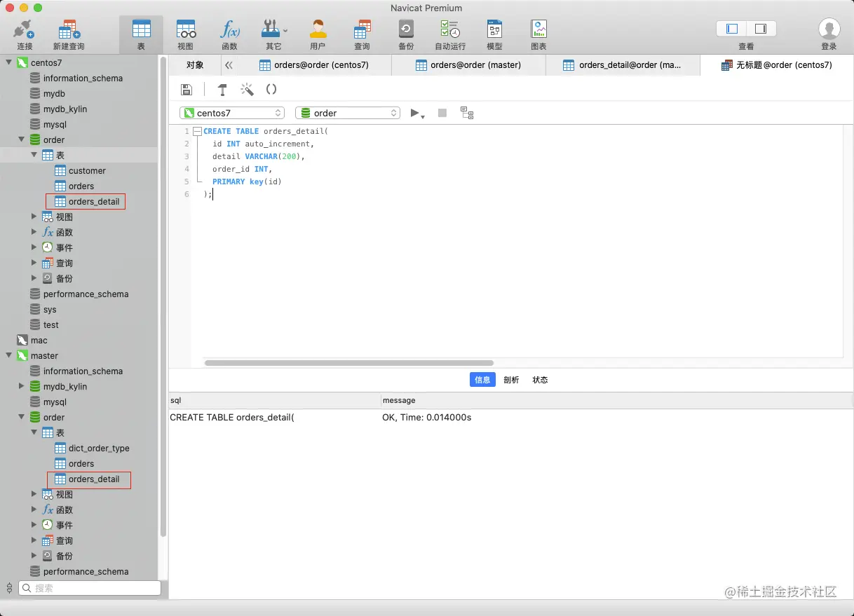Image resolution: width=854 pixels, height=616 pixels.
Task: Toggle the left sidebar pane view button
Action: (732, 29)
